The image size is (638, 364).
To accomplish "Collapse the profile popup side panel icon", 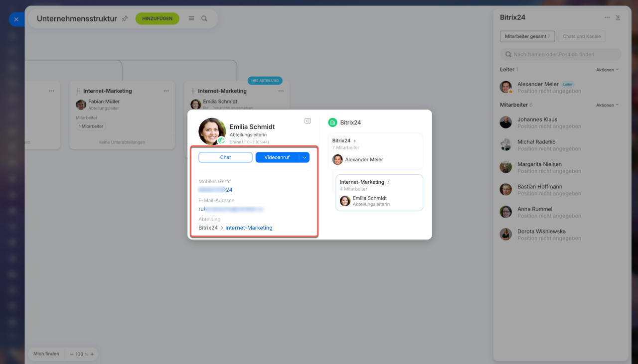I will [x=308, y=121].
